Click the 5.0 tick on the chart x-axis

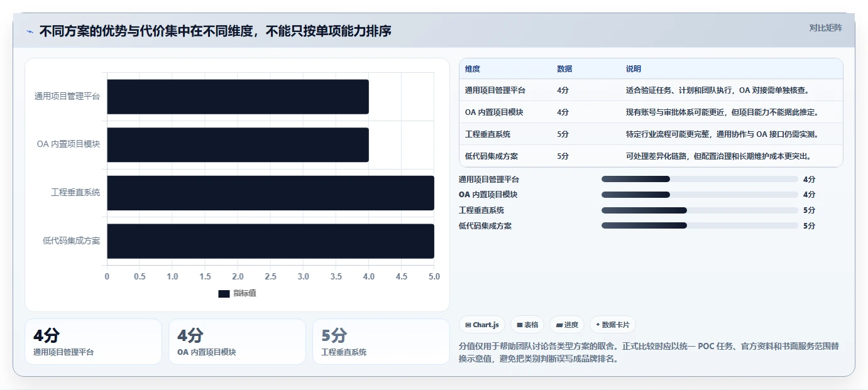(434, 276)
